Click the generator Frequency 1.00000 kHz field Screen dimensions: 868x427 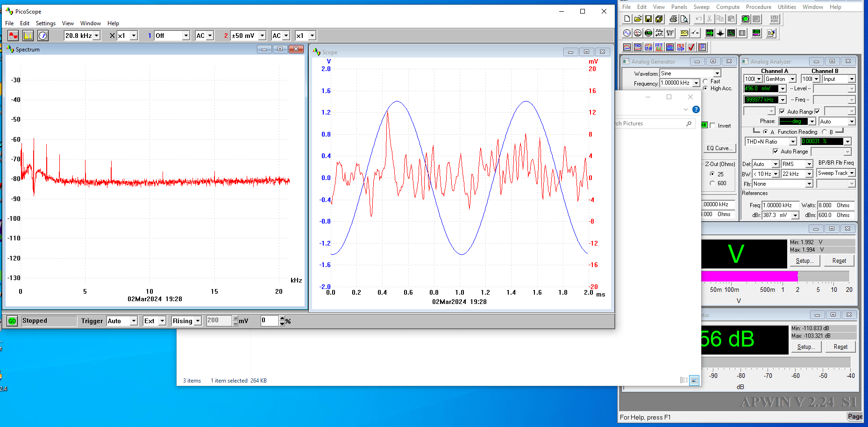676,83
